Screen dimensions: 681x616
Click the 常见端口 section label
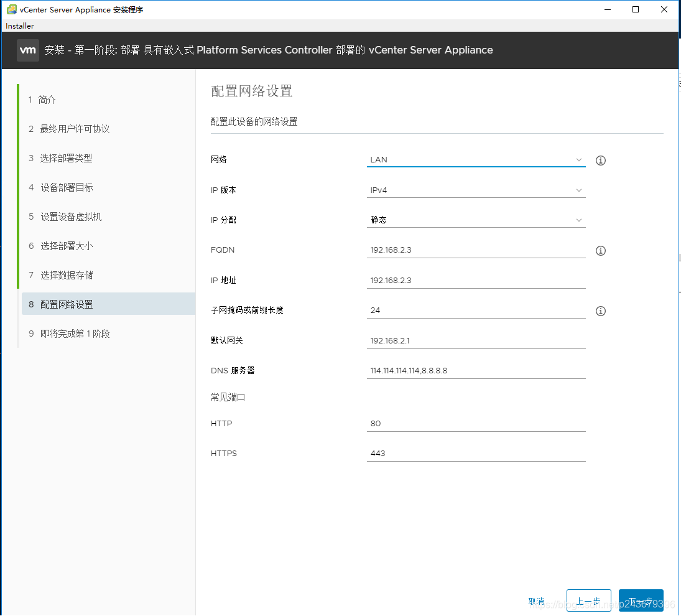click(x=228, y=397)
